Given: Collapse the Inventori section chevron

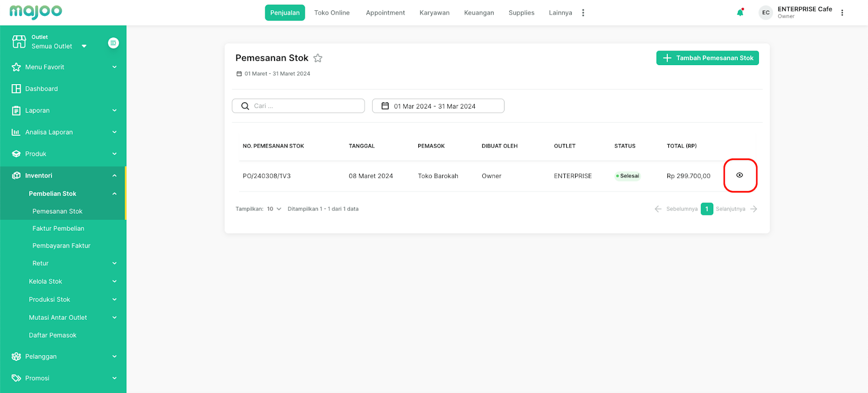Looking at the screenshot, I should tap(114, 176).
